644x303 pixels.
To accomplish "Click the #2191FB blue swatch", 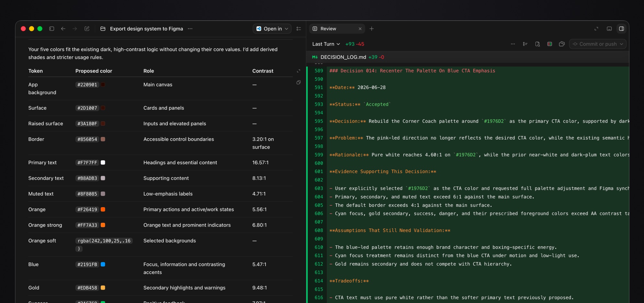I will [103, 264].
